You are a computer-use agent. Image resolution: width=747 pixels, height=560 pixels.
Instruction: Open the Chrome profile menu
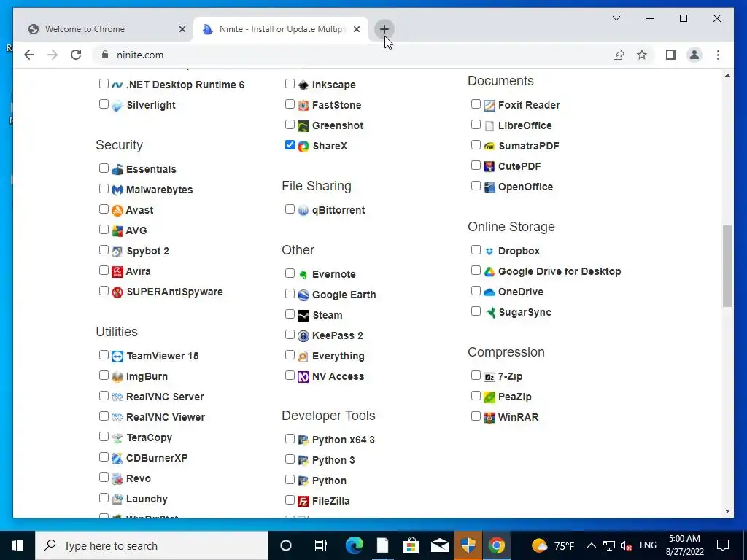694,55
